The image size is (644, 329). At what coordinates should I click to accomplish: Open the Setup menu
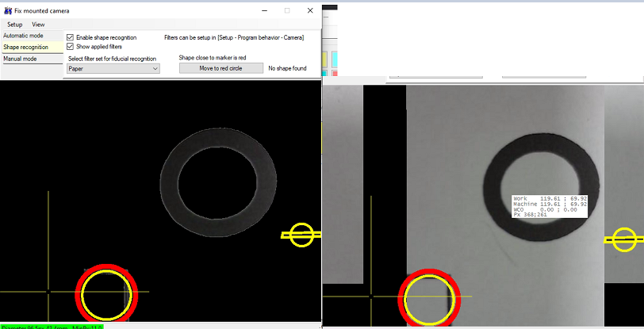click(x=15, y=25)
